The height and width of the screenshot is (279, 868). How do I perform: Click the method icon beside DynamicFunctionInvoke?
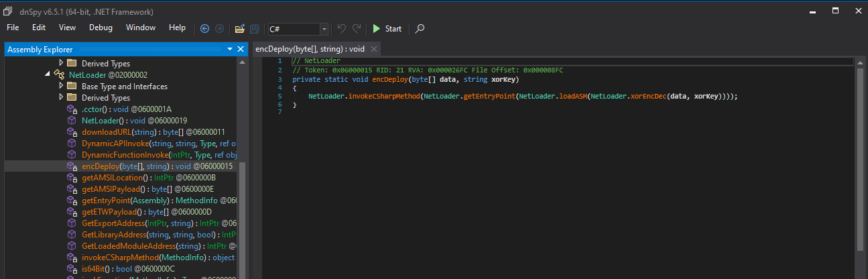pos(72,155)
